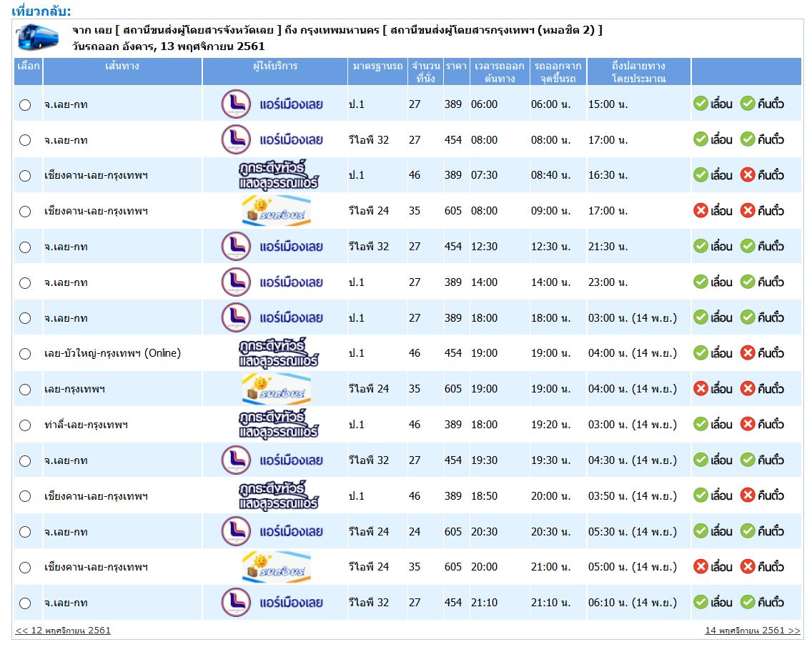This screenshot has width=812, height=647.
Task: Click the ราคา column header
Action: tap(456, 66)
